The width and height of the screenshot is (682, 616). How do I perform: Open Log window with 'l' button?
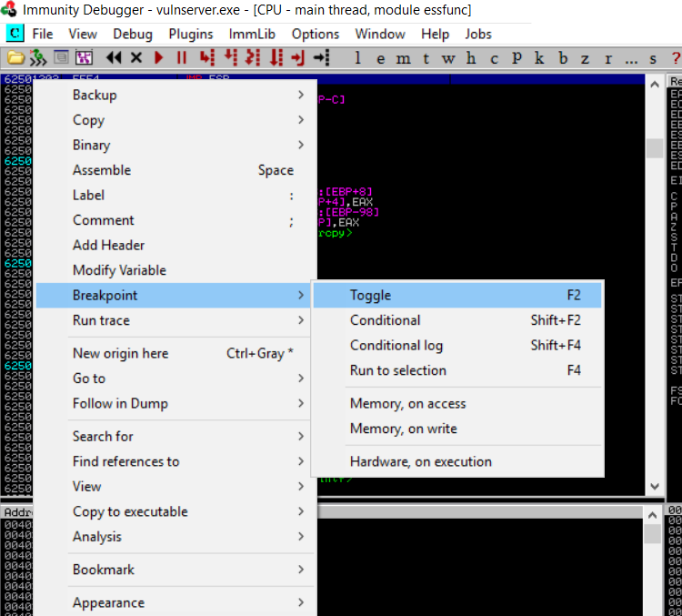pos(357,58)
